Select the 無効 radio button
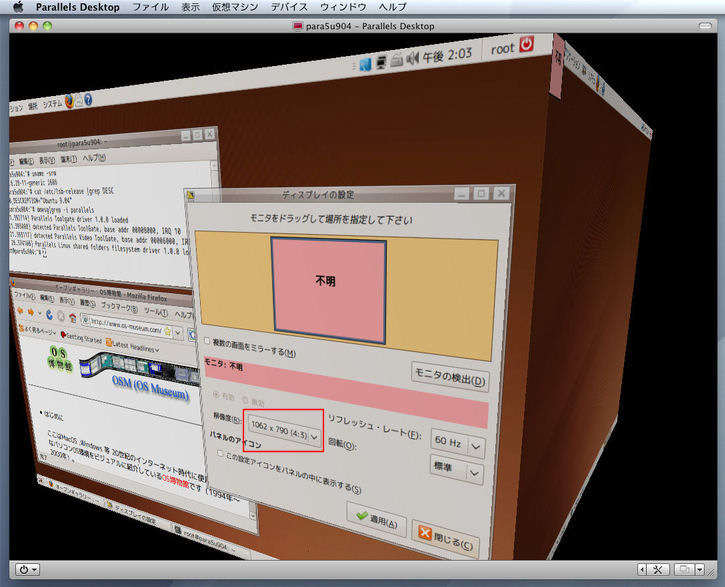The width and height of the screenshot is (725, 587). 253,400
